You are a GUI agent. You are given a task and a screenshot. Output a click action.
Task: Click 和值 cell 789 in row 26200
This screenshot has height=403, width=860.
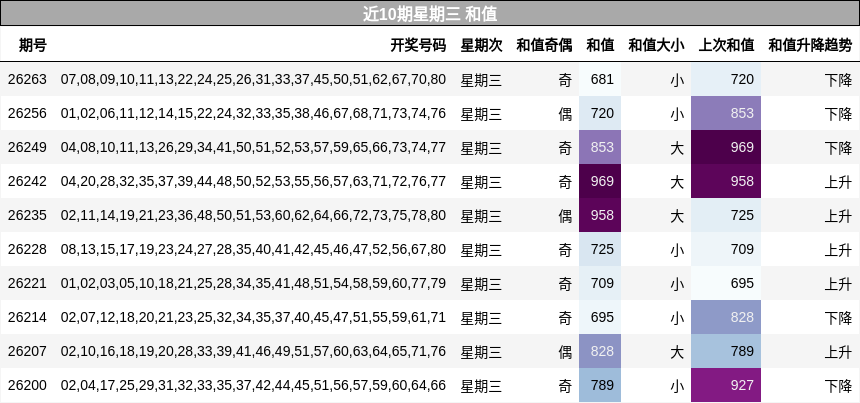[x=600, y=385]
